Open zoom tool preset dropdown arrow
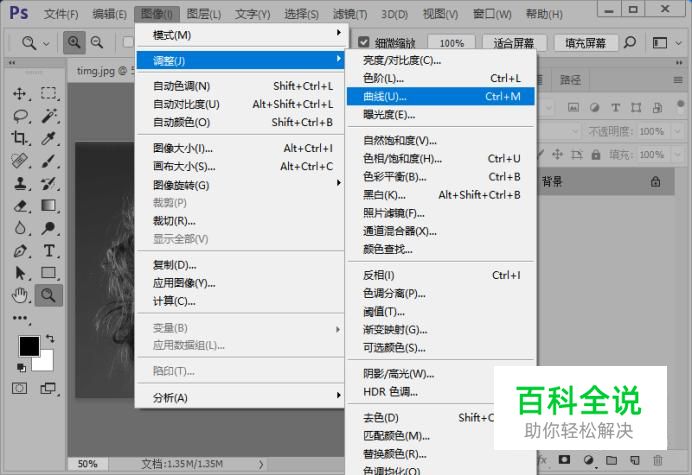This screenshot has height=475, width=692. (x=46, y=43)
